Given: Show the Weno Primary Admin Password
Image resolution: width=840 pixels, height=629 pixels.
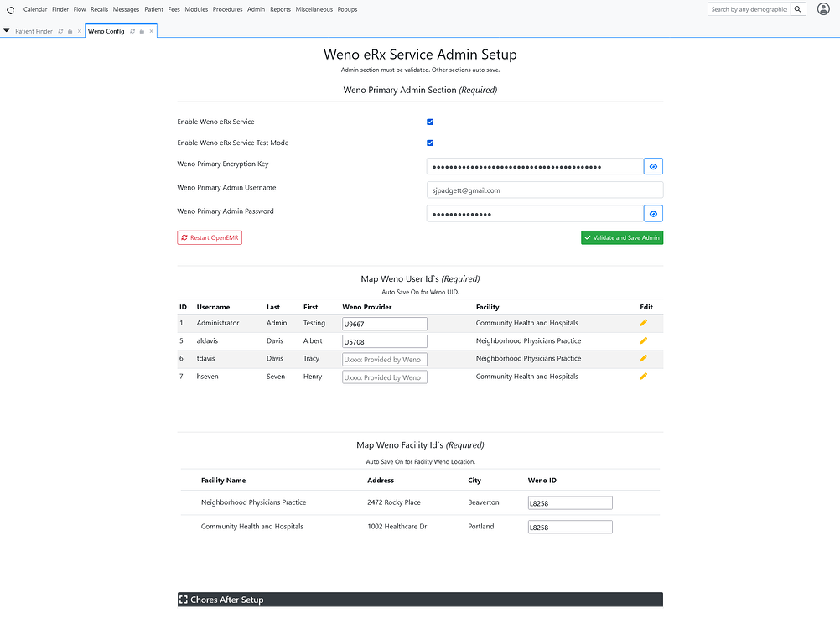Looking at the screenshot, I should tap(652, 213).
